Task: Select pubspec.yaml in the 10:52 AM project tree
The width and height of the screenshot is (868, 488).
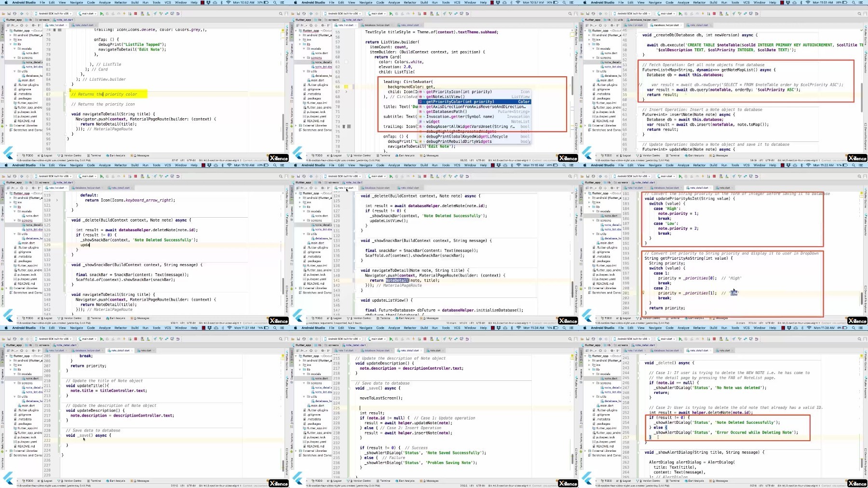Action: click(x=26, y=116)
